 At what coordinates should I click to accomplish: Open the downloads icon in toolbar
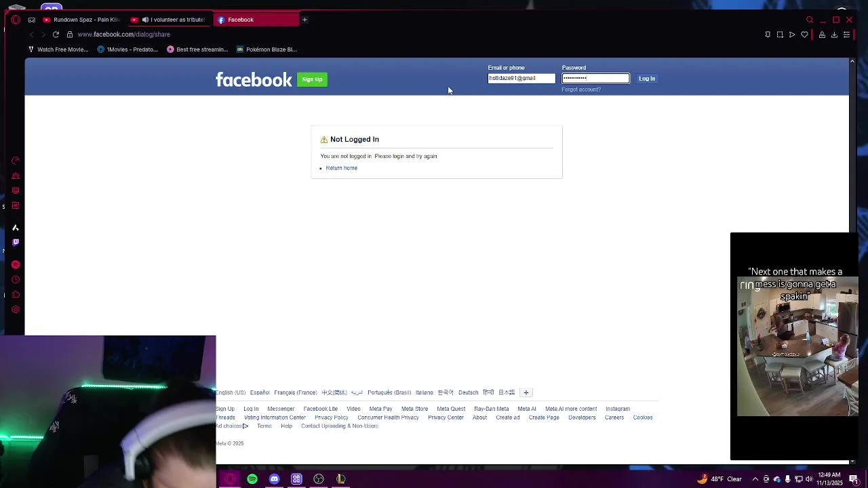(x=834, y=35)
